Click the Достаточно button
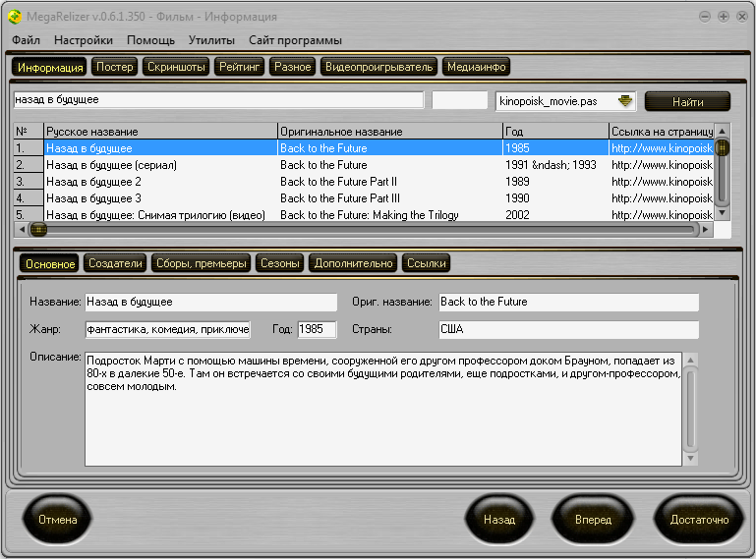 tap(699, 520)
